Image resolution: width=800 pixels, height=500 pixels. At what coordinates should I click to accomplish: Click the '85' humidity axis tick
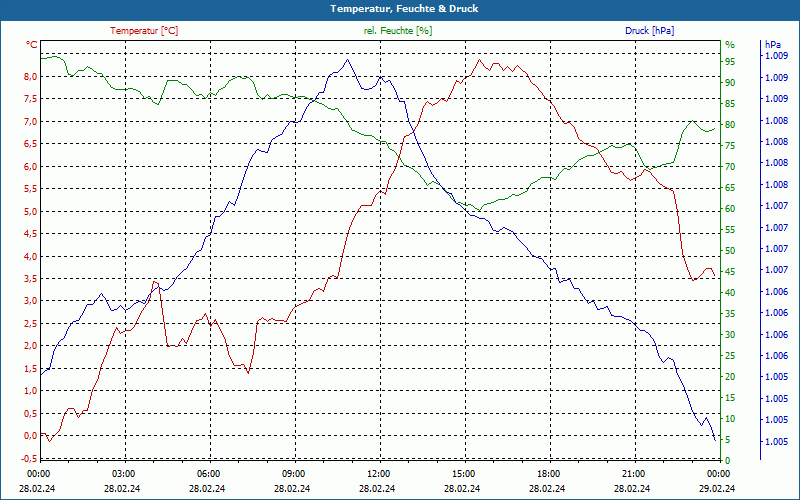(730, 104)
